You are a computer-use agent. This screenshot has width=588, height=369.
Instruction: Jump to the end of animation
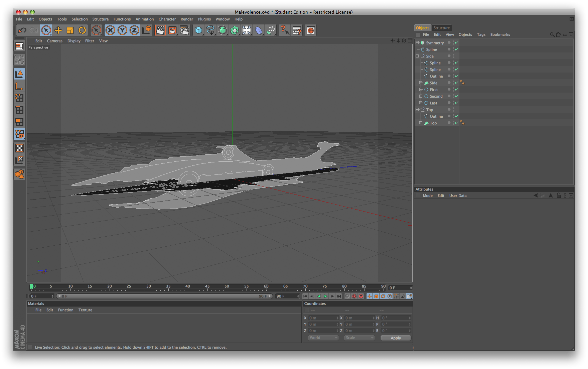[x=339, y=296]
